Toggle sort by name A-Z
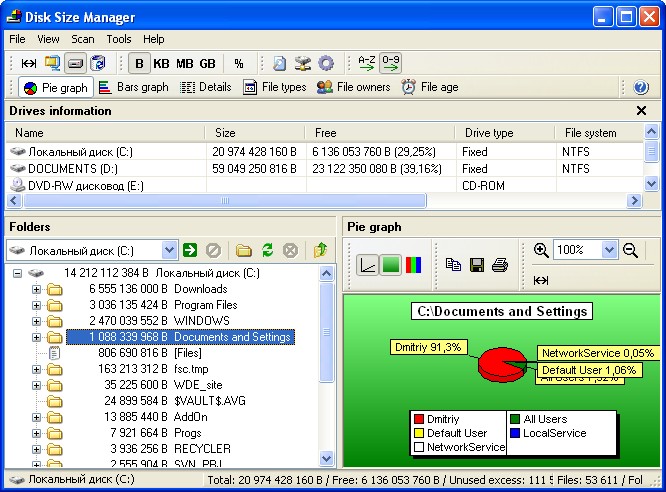This screenshot has height=492, width=666. (x=367, y=63)
